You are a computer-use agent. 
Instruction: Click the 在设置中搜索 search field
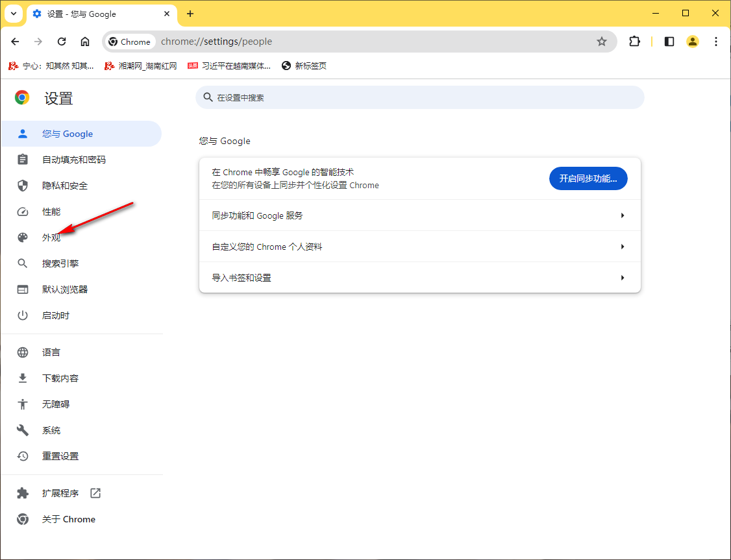click(419, 97)
